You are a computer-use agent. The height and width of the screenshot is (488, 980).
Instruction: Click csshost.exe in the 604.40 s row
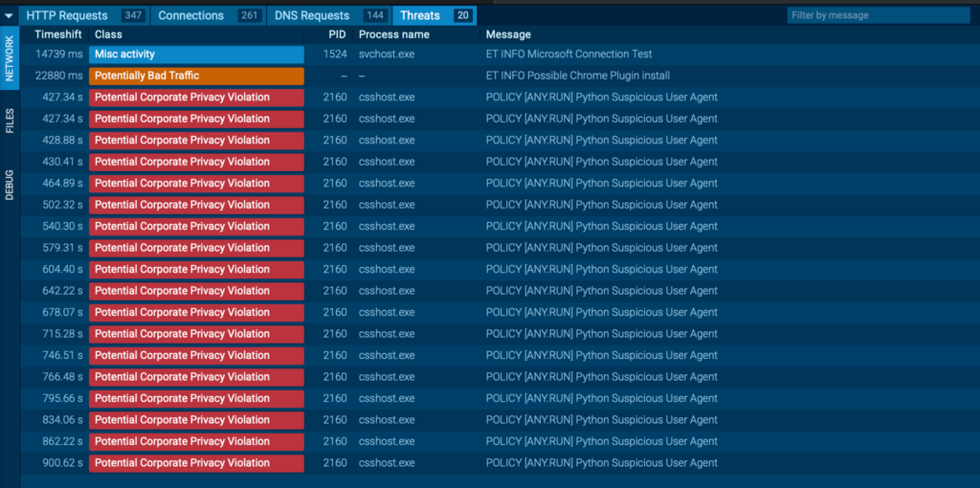point(387,269)
